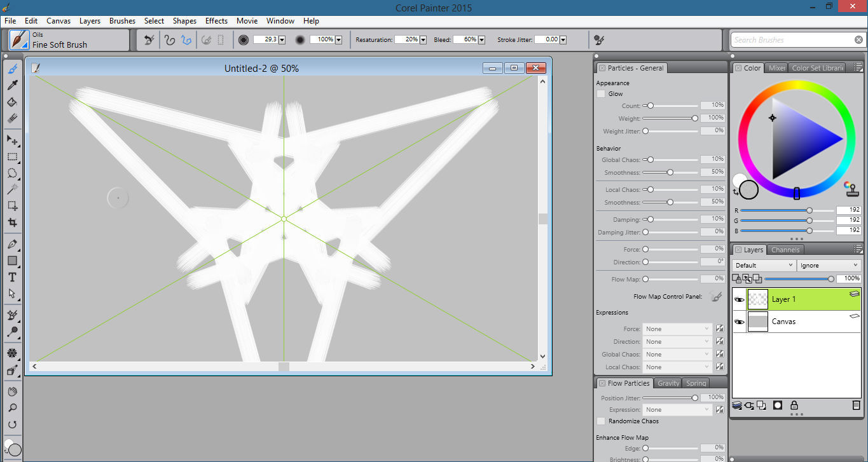Create a layer mask
This screenshot has width=868, height=462.
(777, 405)
